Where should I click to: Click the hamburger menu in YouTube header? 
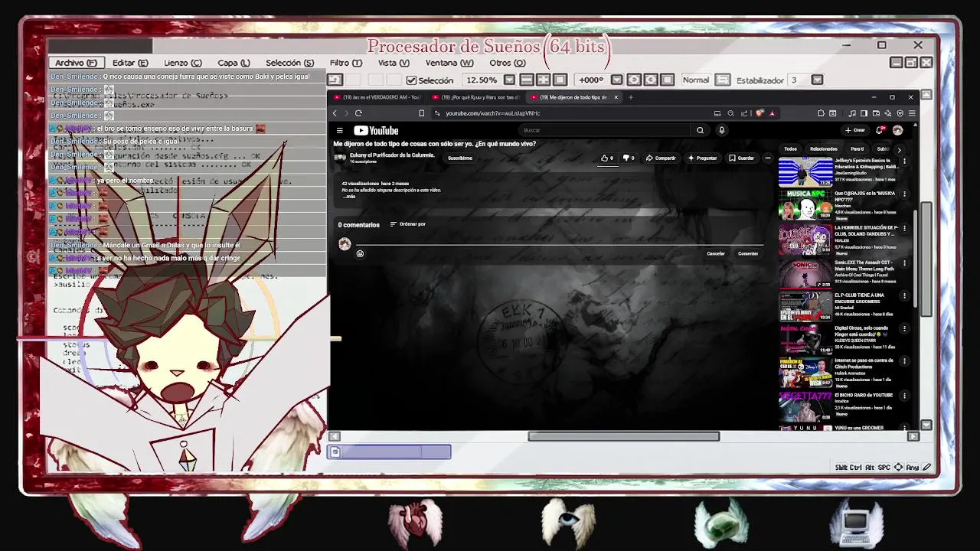point(340,131)
